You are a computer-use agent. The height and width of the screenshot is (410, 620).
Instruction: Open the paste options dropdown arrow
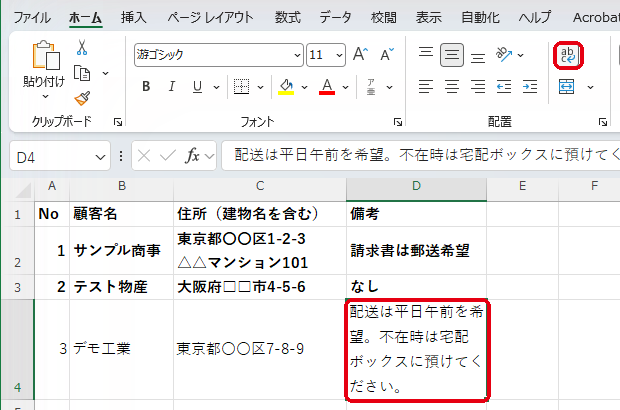point(45,96)
